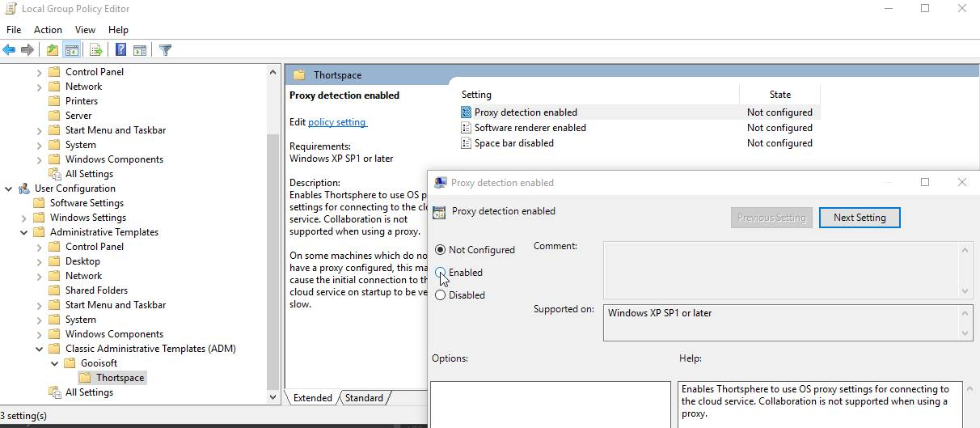Screen dimensions: 980x428
Task: Click the policy icon in dialog title bar
Action: (x=441, y=183)
